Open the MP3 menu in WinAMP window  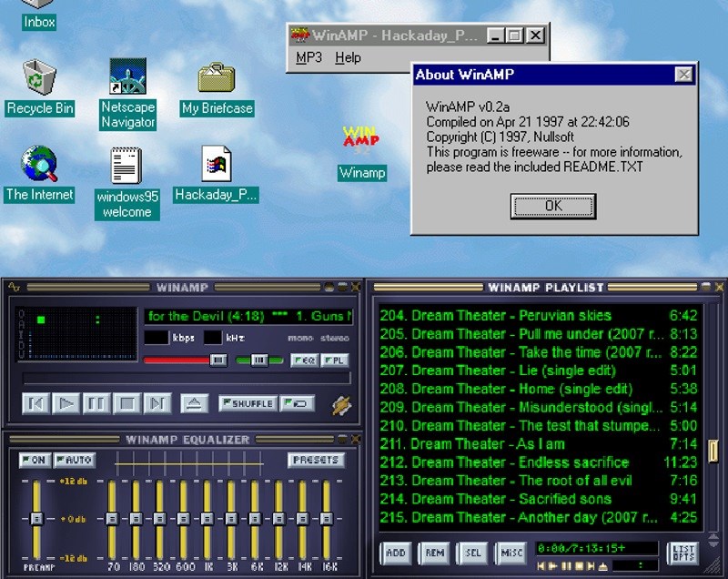click(x=308, y=57)
